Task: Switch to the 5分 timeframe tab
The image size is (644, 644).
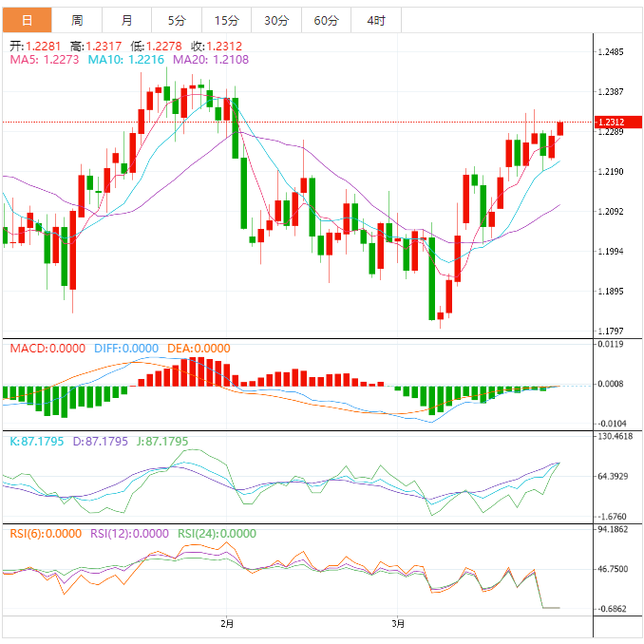Action: coord(177,20)
